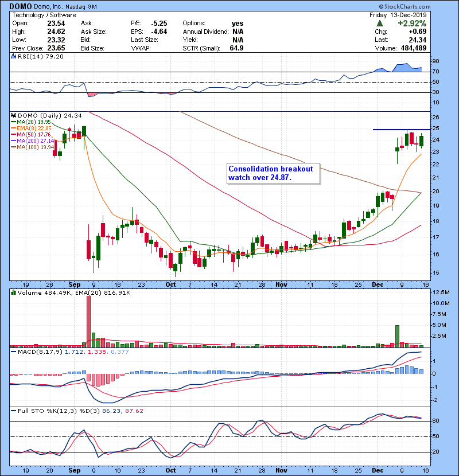The height and width of the screenshot is (476, 459).
Task: Select the MA(20) 19.95 legend entry
Action: [x=31, y=122]
